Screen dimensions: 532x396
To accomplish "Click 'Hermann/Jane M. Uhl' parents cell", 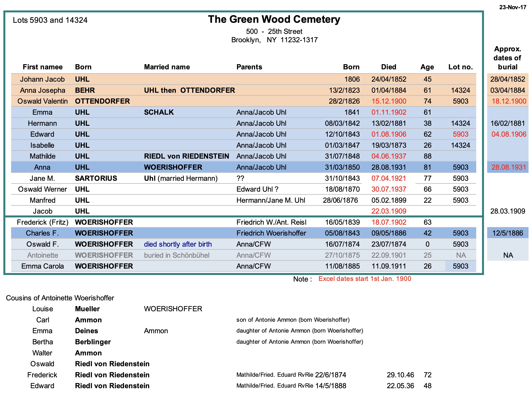I will click(x=271, y=200).
